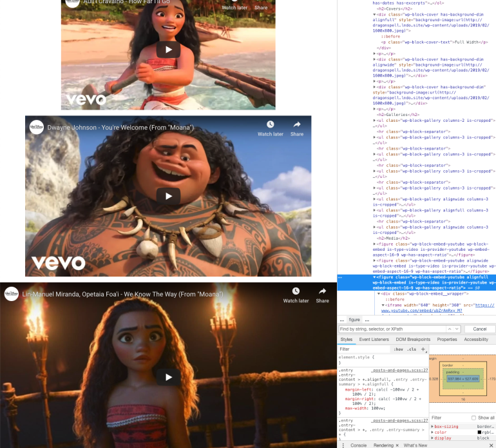Open _posts-and-pages.scss:27 link above the alignfull rule
This screenshot has height=448, width=496.
pyautogui.click(x=399, y=370)
